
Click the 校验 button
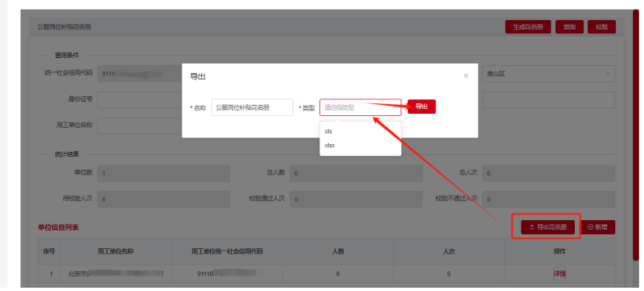tap(601, 27)
